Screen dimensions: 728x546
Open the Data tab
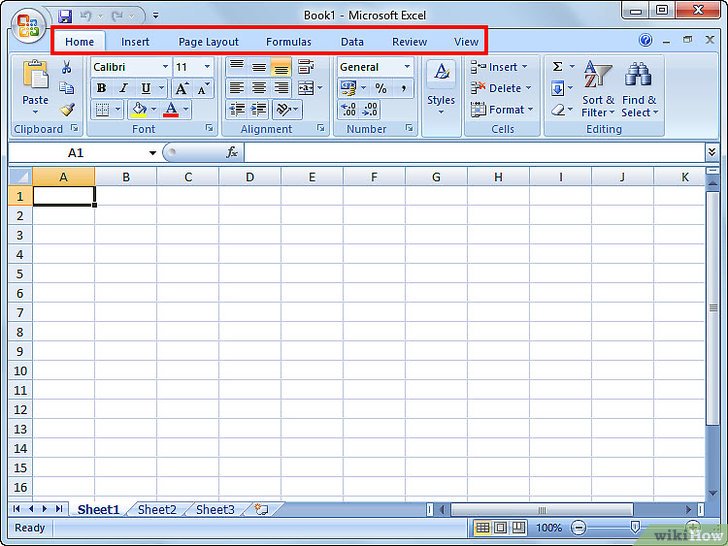pyautogui.click(x=352, y=42)
